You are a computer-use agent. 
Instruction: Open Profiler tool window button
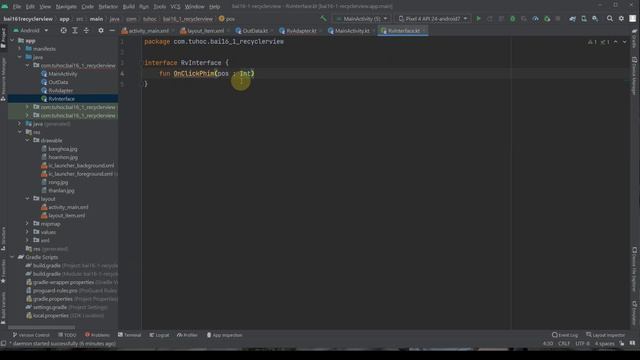coord(187,335)
